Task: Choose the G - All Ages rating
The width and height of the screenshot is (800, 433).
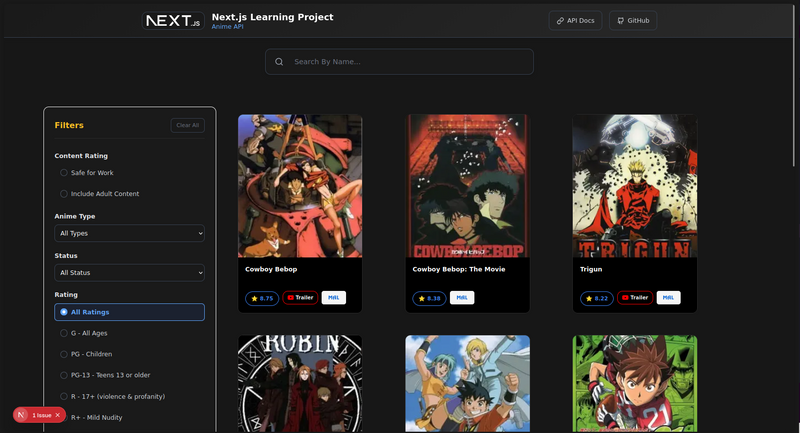Action: pos(64,333)
